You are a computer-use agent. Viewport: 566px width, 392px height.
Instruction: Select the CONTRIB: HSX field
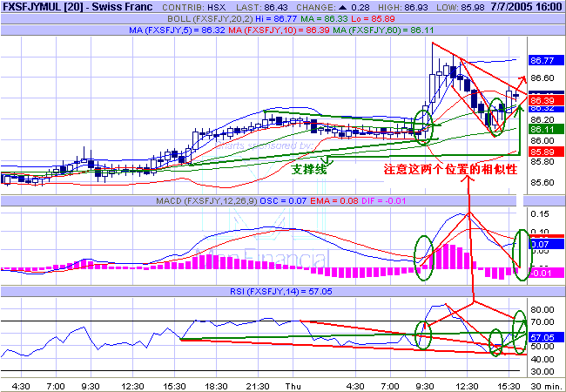[194, 7]
